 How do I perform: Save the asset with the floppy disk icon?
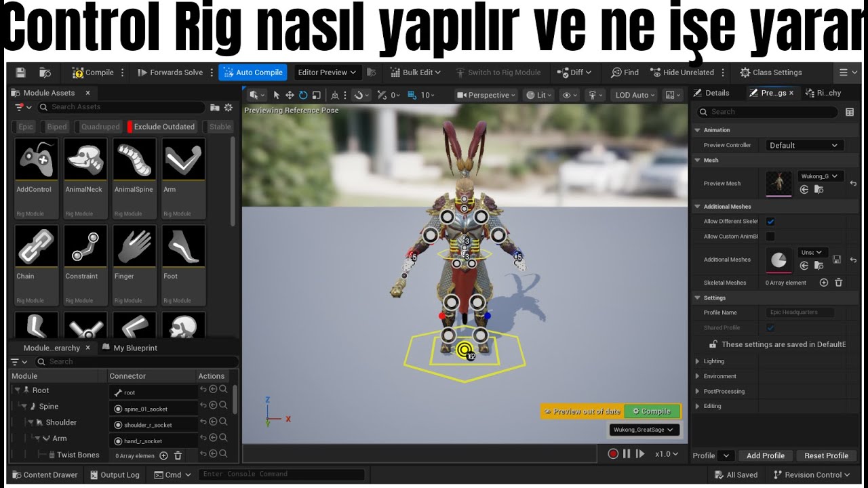pos(20,73)
